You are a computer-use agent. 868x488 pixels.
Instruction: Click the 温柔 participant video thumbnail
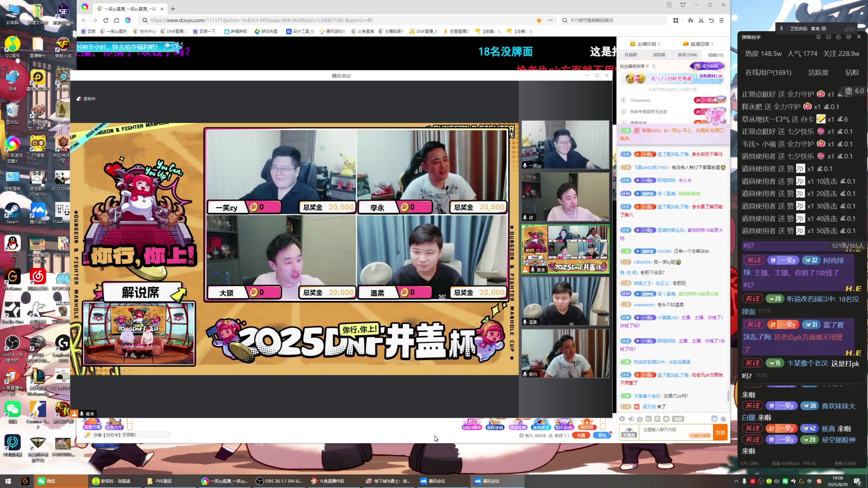(565, 301)
